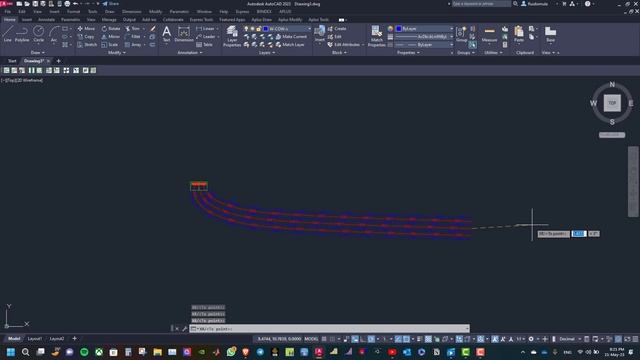The image size is (640, 360).
Task: Select the Arc tool
Action: [54, 34]
